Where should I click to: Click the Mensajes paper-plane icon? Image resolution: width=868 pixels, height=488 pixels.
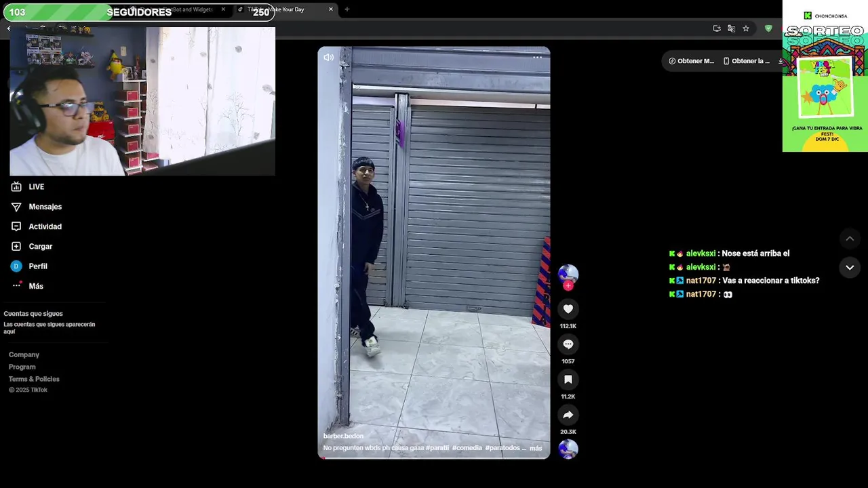pos(16,207)
